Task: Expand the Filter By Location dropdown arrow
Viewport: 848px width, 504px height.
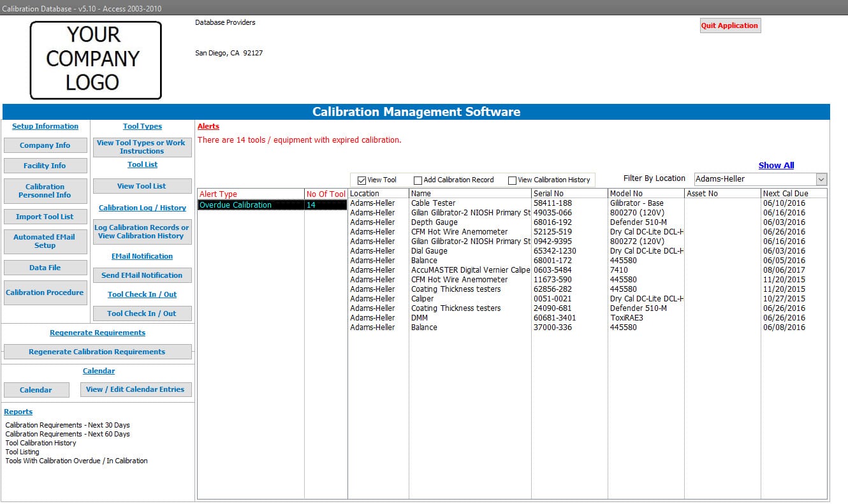Action: tap(821, 179)
